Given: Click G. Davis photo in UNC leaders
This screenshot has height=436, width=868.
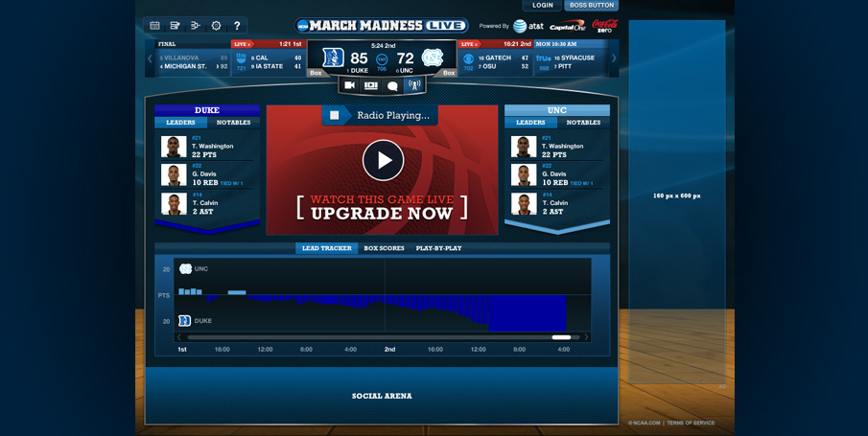Looking at the screenshot, I should point(524,174).
